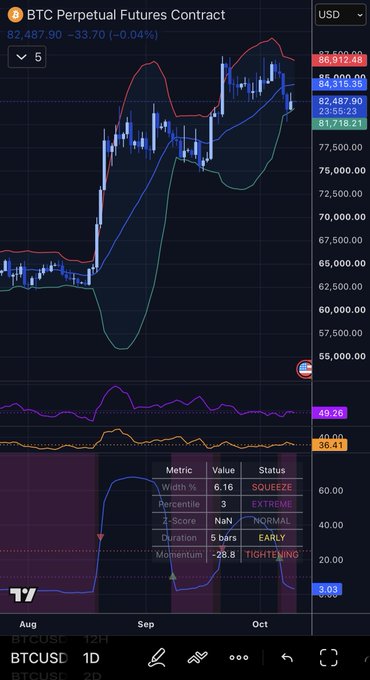
Task: Open the BTCUSD symbol selector
Action: point(39,658)
